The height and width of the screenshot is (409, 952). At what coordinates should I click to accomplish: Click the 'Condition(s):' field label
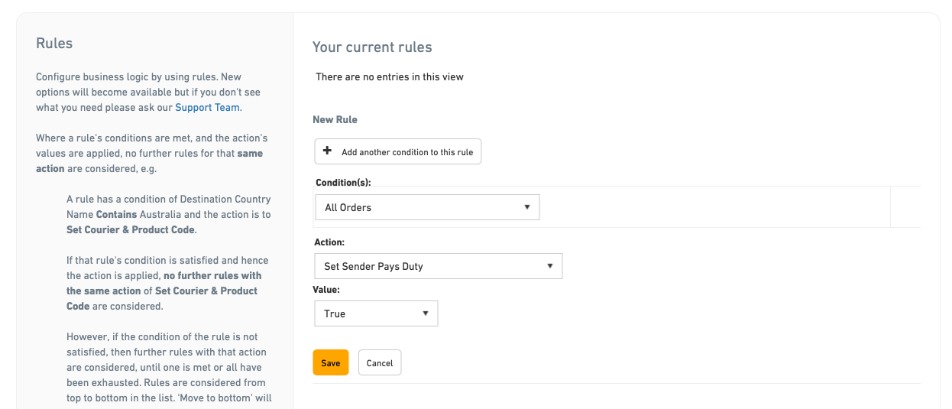[341, 182]
